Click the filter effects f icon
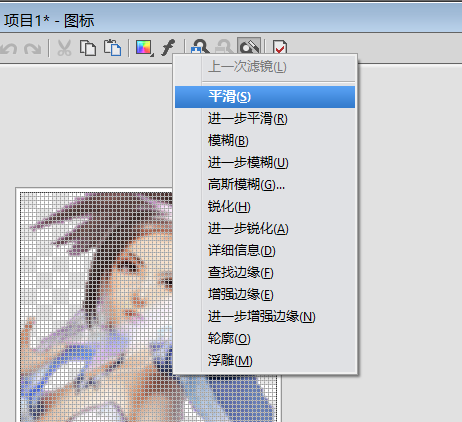The height and width of the screenshot is (422, 462). coord(169,48)
